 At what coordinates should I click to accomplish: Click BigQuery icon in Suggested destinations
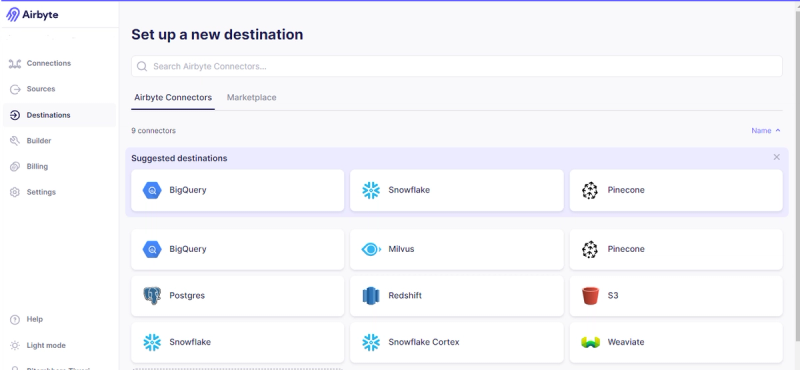[152, 190]
